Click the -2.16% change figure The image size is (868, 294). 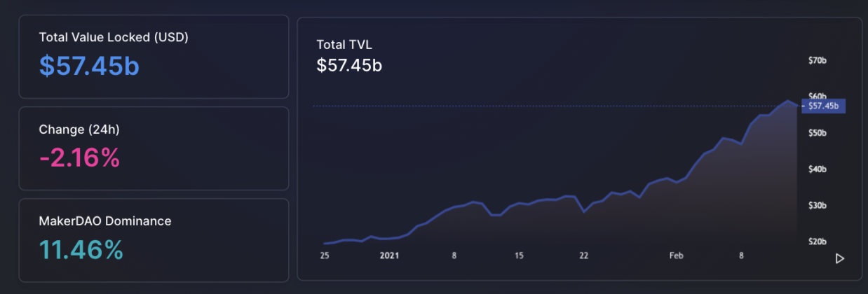tap(79, 157)
